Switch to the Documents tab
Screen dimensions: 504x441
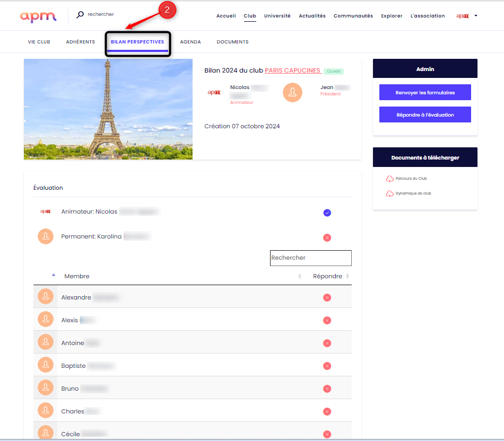232,42
